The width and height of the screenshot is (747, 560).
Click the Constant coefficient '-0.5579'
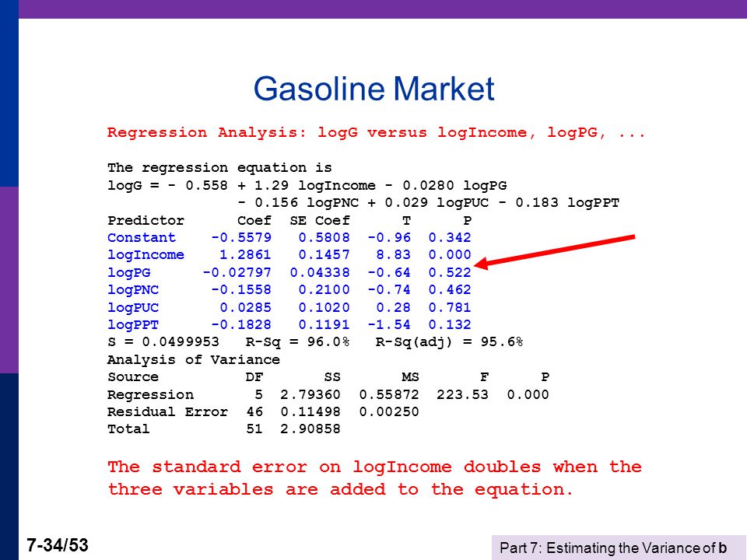click(x=241, y=237)
